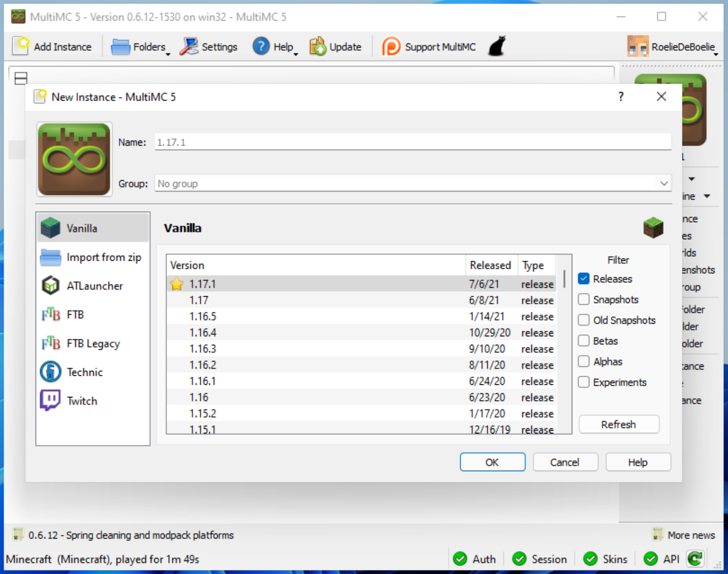Enable the Snapshots filter checkbox
Screen dimensions: 728x574
pos(584,299)
